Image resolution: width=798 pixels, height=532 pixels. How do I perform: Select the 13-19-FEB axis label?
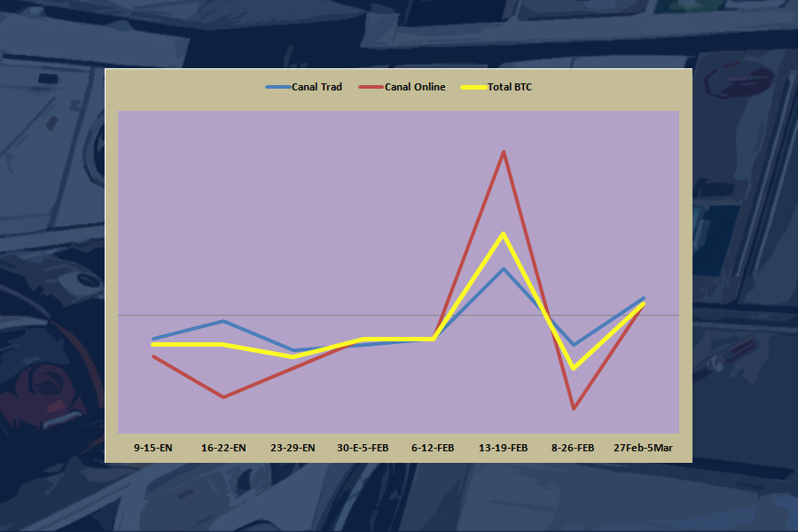[504, 448]
